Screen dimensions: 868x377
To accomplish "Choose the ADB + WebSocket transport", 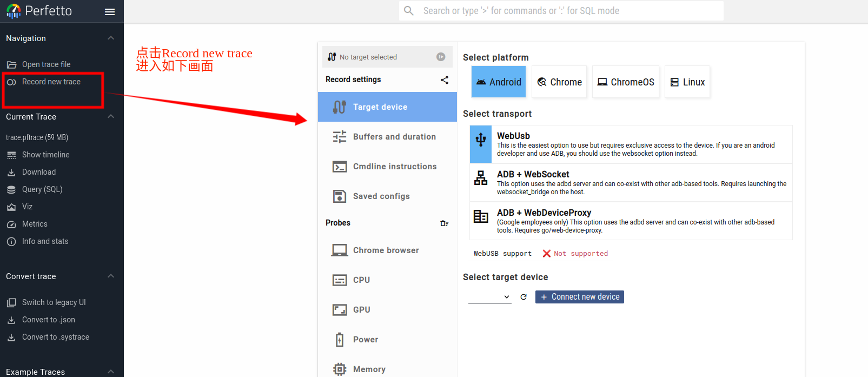I will pyautogui.click(x=631, y=183).
